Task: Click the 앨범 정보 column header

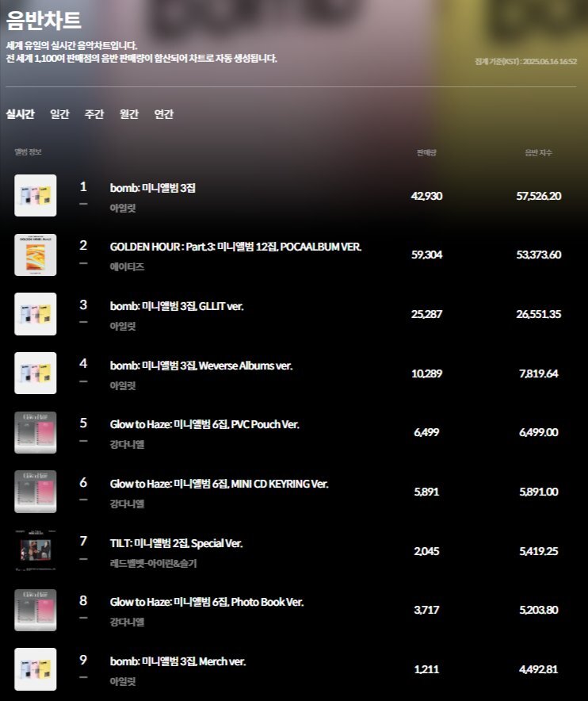Action: [29, 152]
